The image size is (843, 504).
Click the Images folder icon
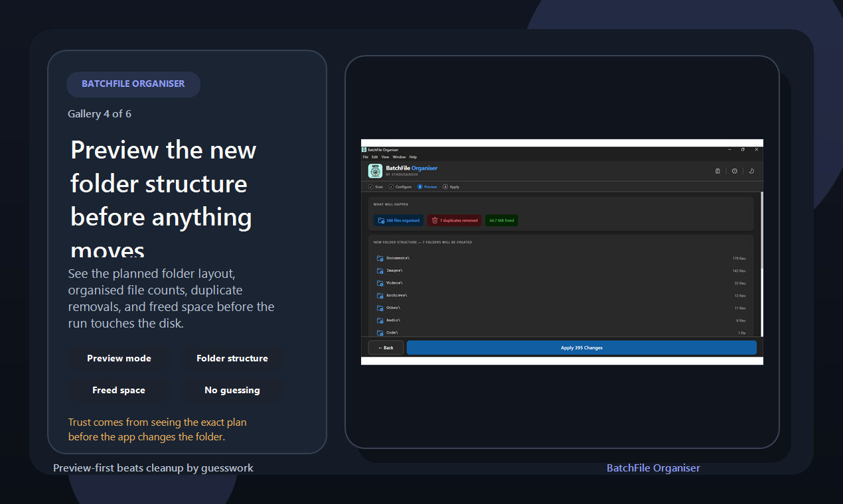point(379,271)
